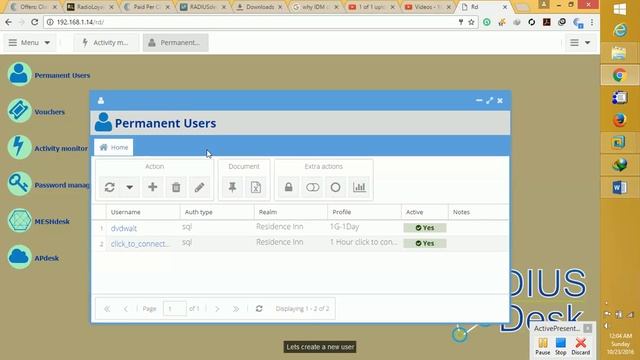640x360 pixels.
Task: Select user dvdwalt in the grid
Action: (124, 228)
